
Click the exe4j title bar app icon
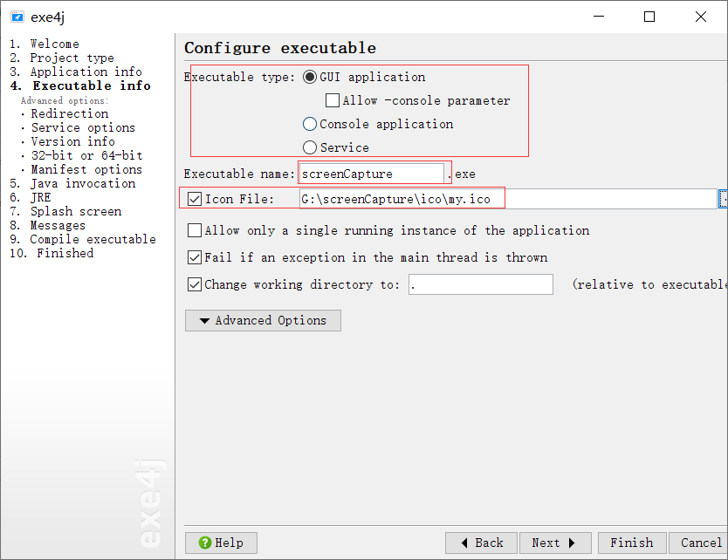tap(17, 17)
